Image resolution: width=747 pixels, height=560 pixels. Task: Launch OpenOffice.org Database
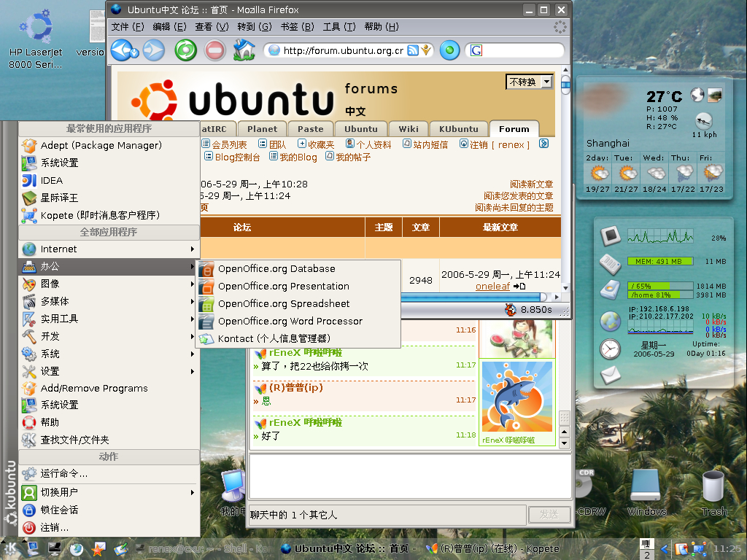[298, 269]
